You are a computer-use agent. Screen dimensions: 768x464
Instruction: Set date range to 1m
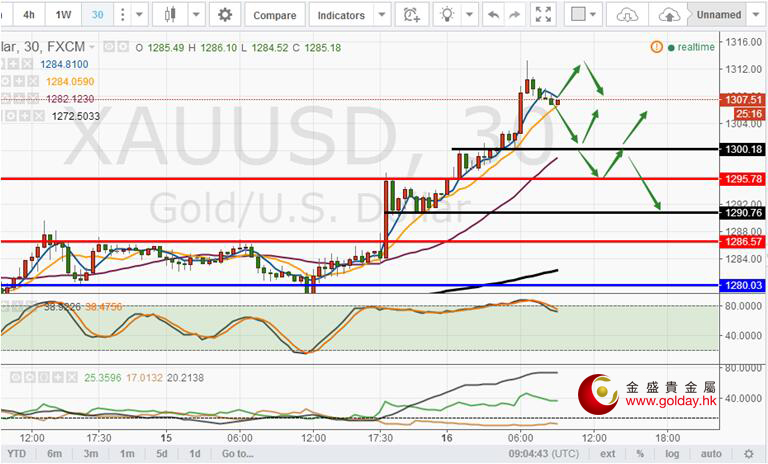tap(127, 454)
